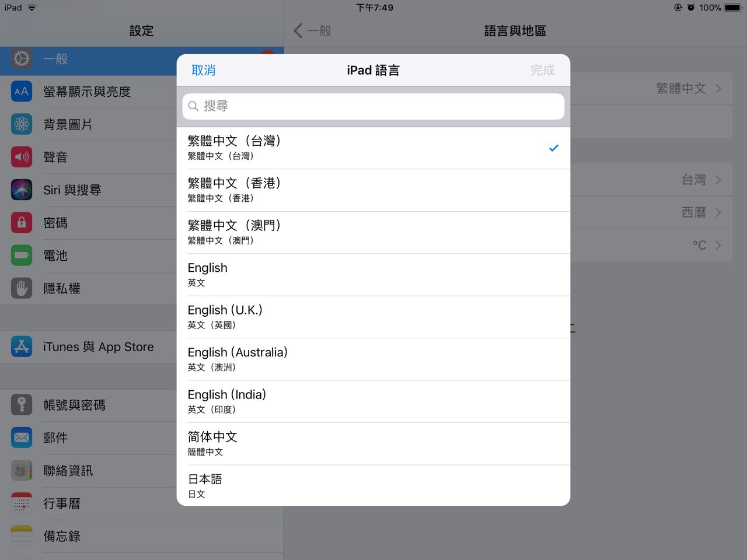The width and height of the screenshot is (747, 560).
Task: Tap the Display & Brightness AA icon
Action: click(22, 91)
